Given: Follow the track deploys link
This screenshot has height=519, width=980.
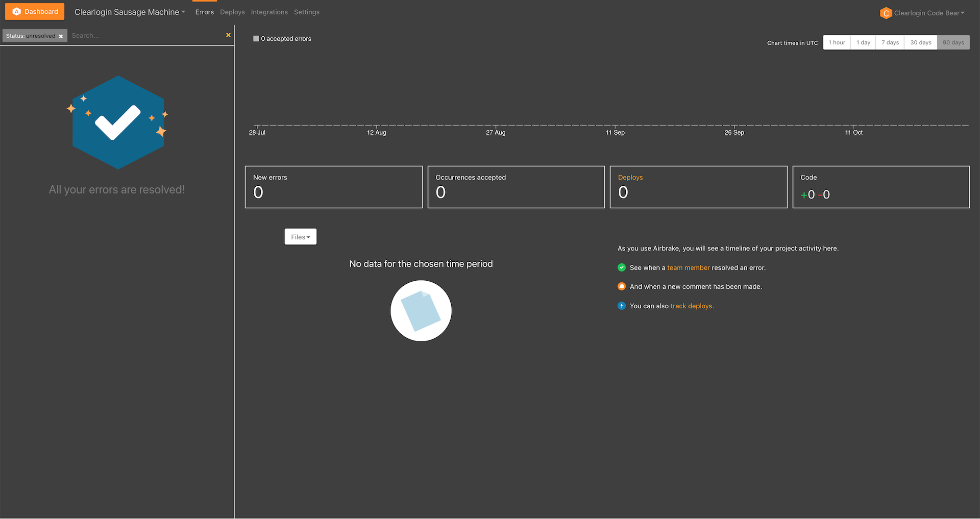Looking at the screenshot, I should tap(692, 306).
